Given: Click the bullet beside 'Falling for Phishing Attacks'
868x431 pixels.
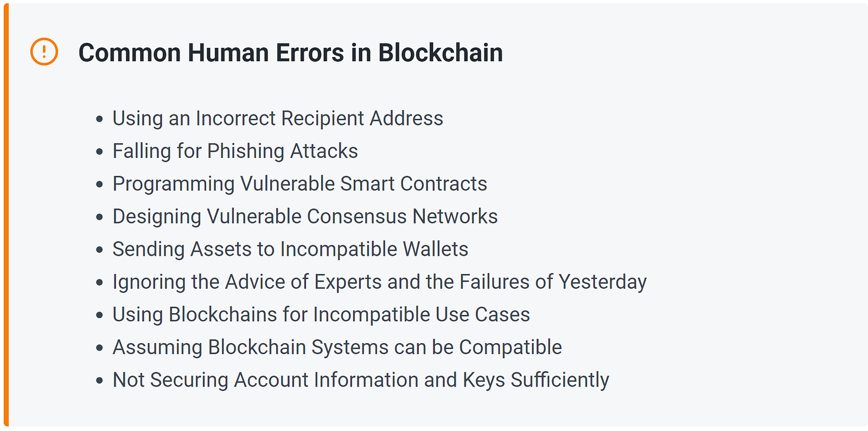Looking at the screenshot, I should pyautogui.click(x=99, y=151).
